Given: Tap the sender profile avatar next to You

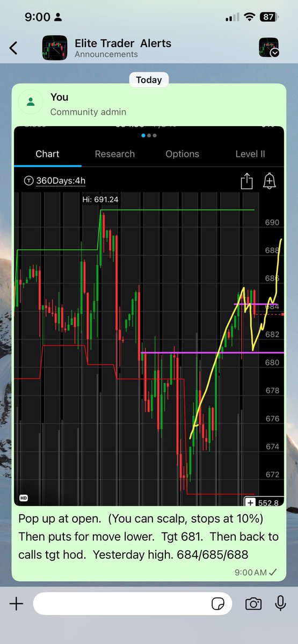Looking at the screenshot, I should [32, 102].
